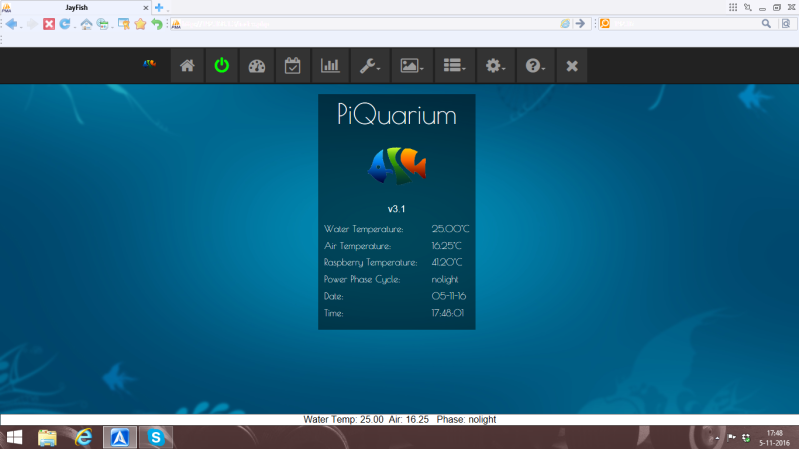Click the browser stop loading button
The width and height of the screenshot is (799, 449).
coord(48,24)
